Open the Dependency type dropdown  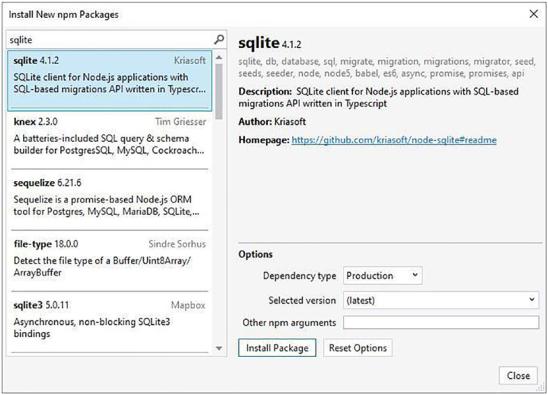pos(383,275)
